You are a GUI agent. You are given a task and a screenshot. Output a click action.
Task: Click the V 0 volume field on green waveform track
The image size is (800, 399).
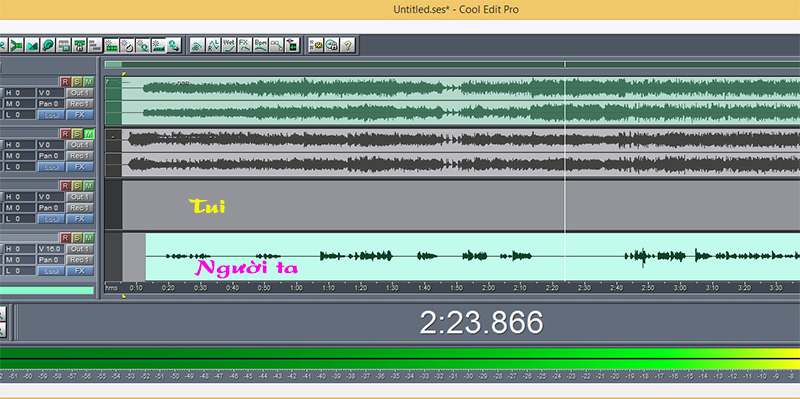click(52, 93)
